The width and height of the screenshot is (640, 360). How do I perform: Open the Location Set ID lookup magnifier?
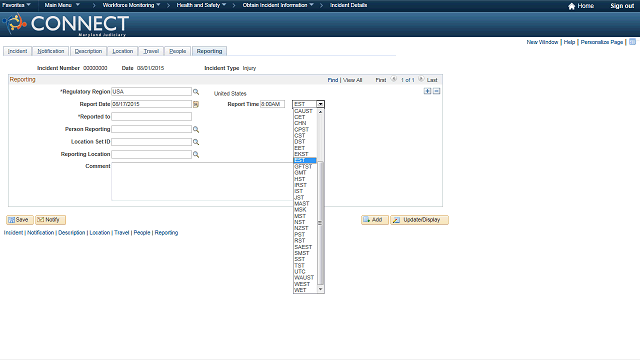coord(196,142)
